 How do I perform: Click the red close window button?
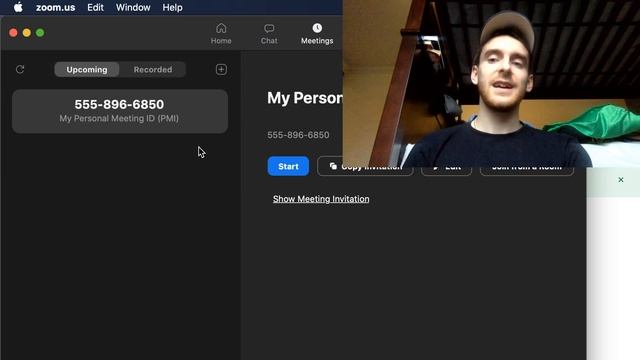coord(13,33)
